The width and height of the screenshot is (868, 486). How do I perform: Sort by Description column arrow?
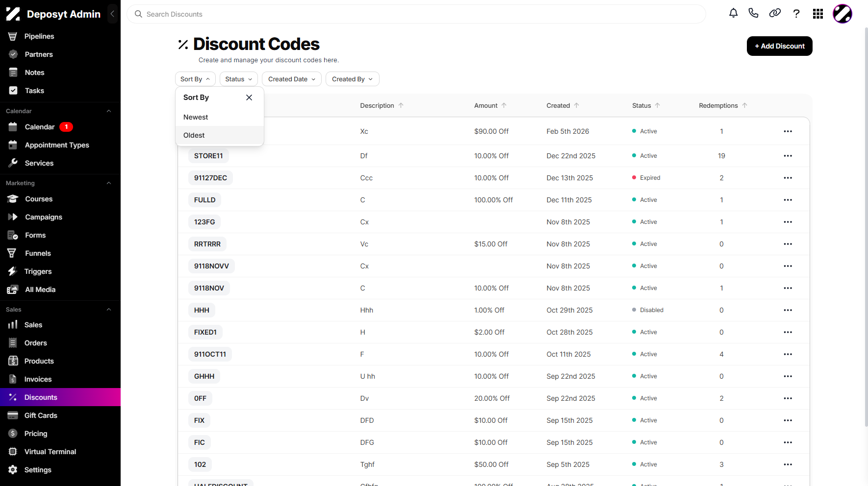point(401,105)
